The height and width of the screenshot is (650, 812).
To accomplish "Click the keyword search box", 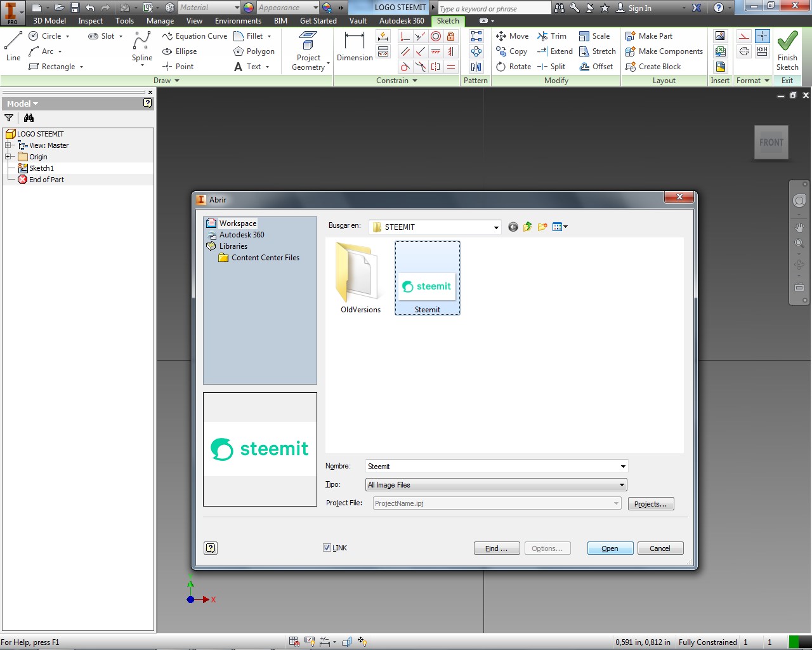I will click(494, 8).
